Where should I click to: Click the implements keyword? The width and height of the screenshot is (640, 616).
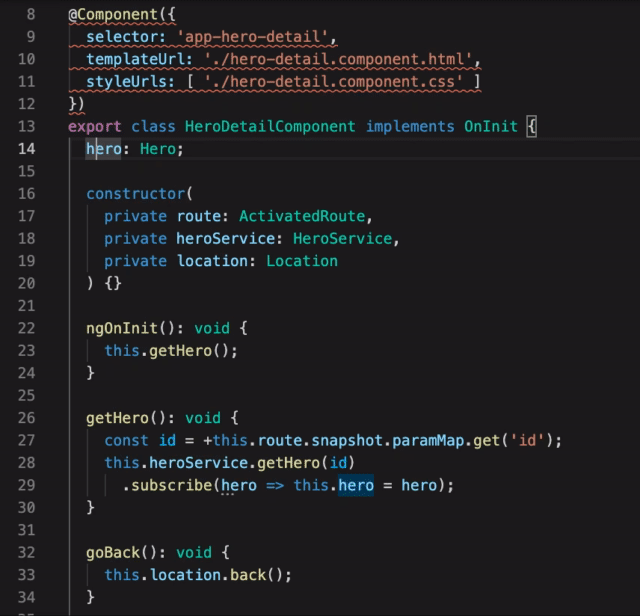[x=410, y=127]
